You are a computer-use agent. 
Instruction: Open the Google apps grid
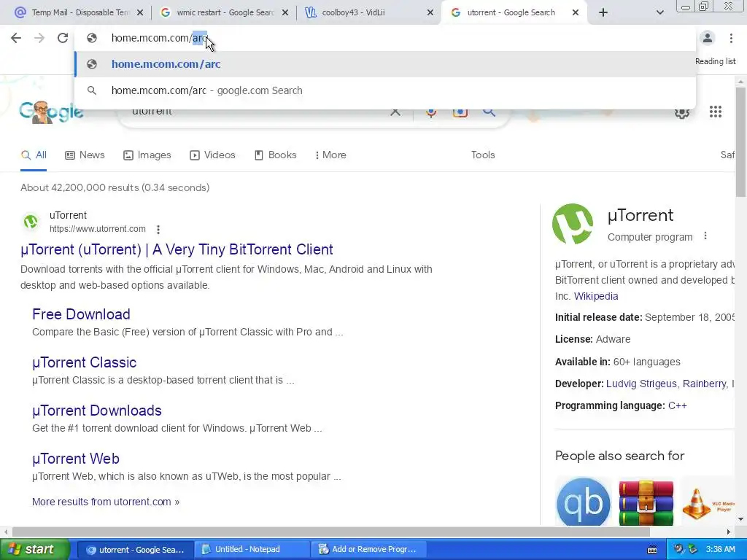pos(715,112)
